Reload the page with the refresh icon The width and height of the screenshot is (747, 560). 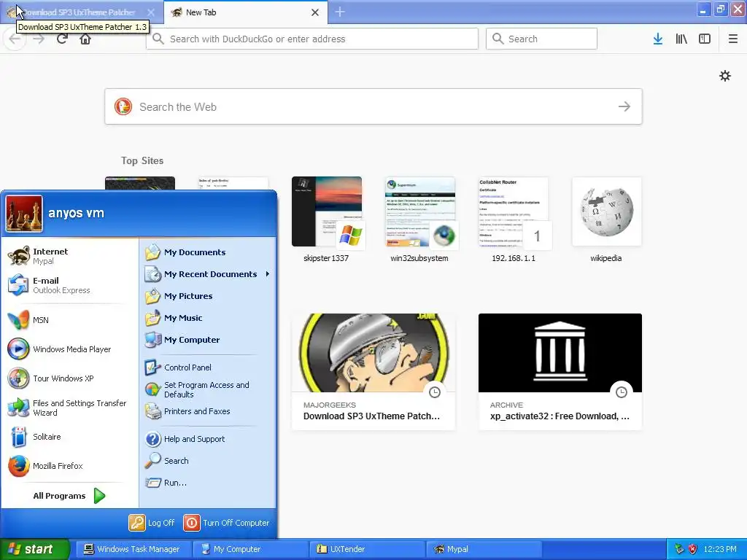coord(62,39)
